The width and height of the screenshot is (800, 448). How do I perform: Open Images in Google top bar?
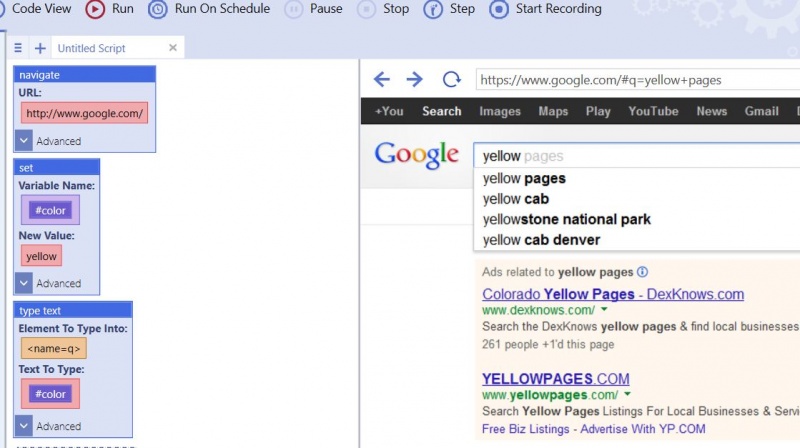pyautogui.click(x=500, y=111)
